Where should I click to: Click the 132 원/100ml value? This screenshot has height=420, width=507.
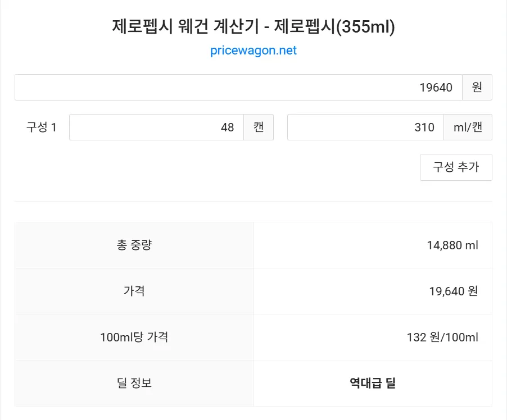pyautogui.click(x=442, y=337)
